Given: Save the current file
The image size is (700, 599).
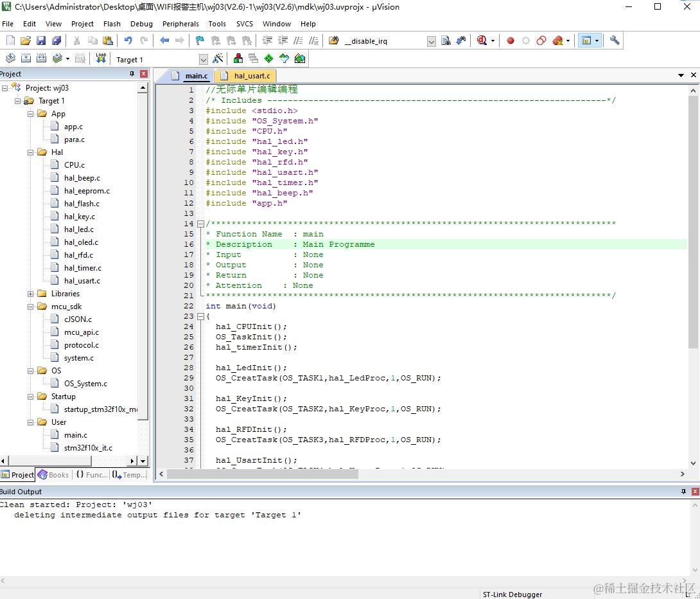Looking at the screenshot, I should tap(41, 40).
